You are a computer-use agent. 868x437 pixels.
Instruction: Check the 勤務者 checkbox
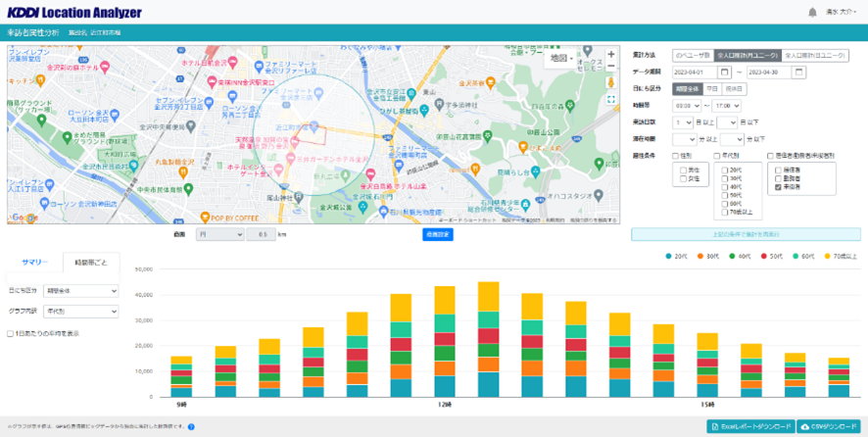778,179
